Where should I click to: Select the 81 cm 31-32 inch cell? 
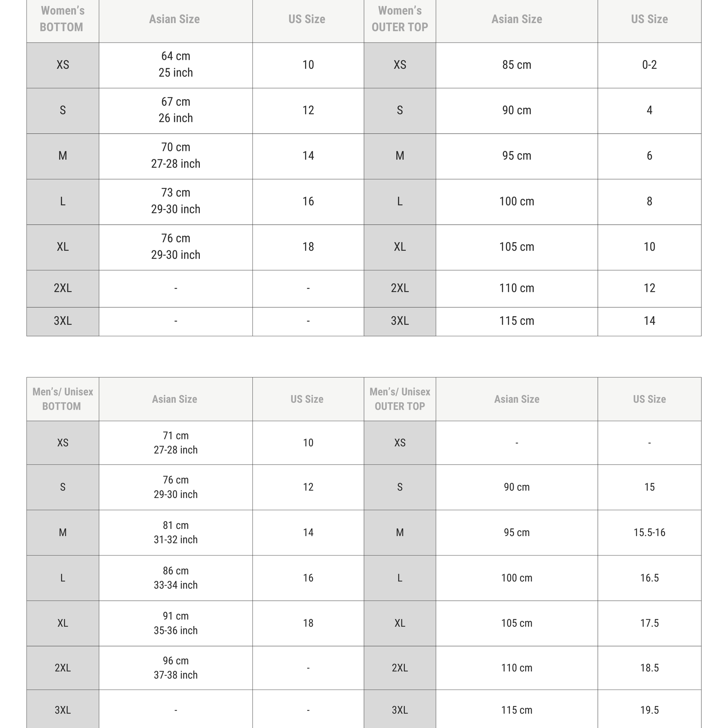tap(176, 532)
